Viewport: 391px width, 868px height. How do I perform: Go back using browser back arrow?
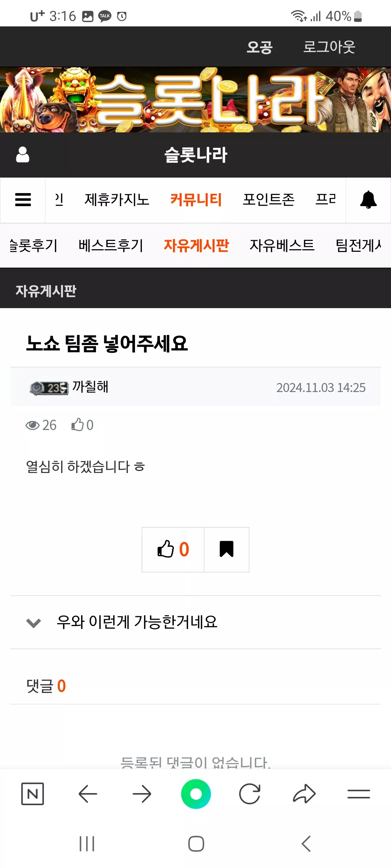(88, 794)
